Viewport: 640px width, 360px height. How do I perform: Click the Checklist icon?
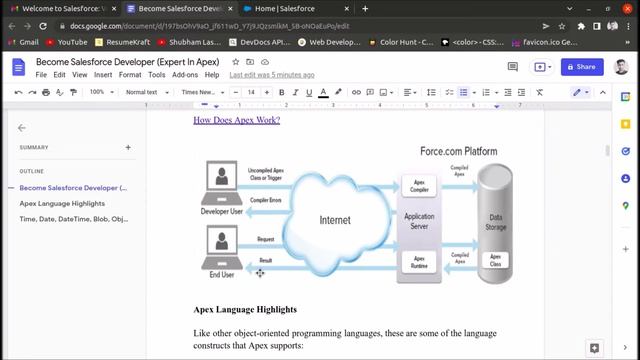tap(449, 93)
